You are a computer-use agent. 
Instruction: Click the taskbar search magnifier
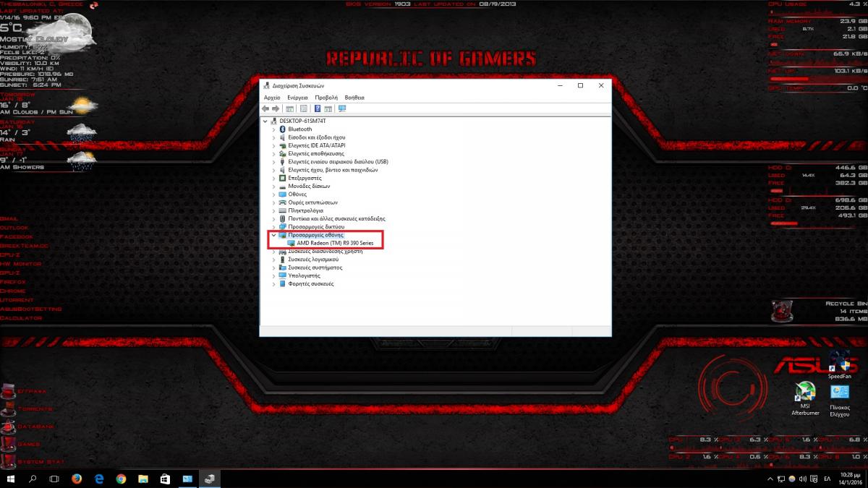click(33, 479)
